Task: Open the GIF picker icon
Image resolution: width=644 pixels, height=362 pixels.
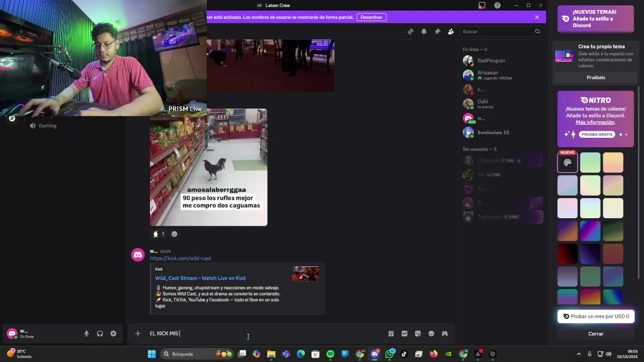Action: (x=404, y=333)
